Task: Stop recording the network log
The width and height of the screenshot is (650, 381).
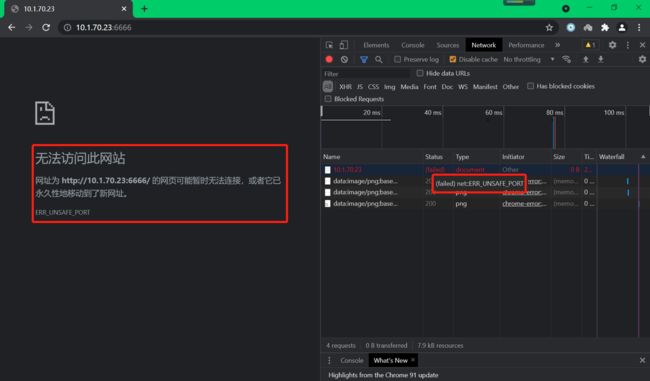Action: point(329,59)
